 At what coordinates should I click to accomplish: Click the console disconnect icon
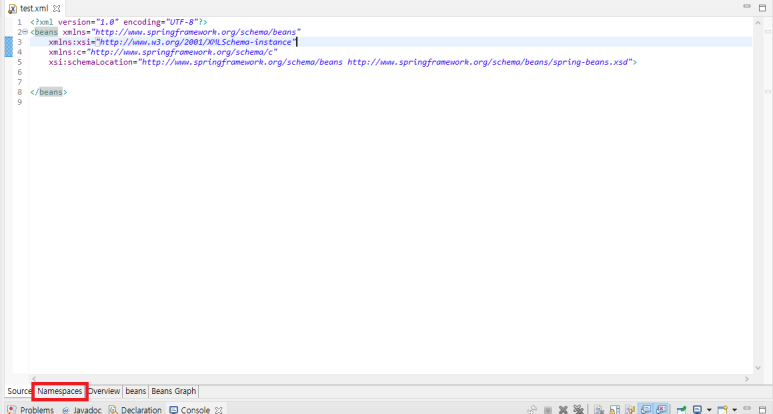pyautogui.click(x=532, y=410)
